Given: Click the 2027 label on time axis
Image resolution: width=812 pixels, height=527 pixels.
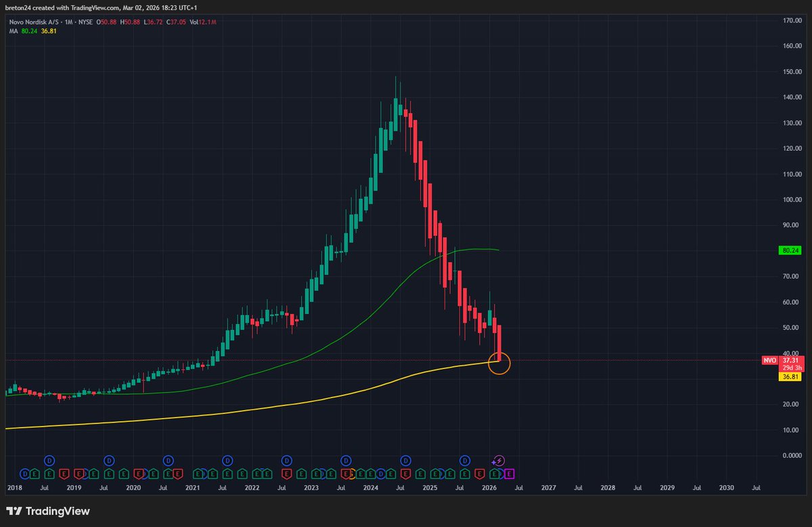Looking at the screenshot, I should coord(549,487).
